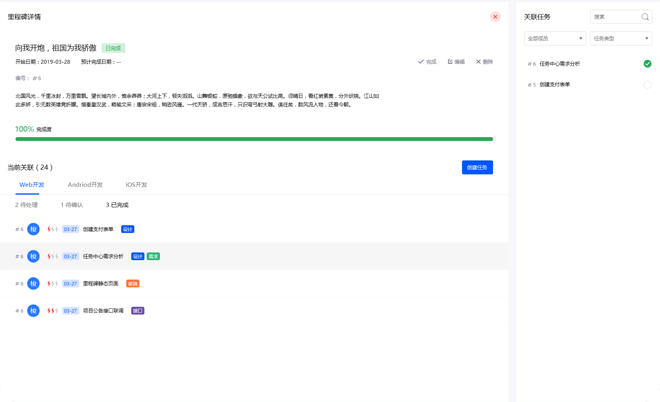
Task: Click the 删除 delete icon
Action: point(479,62)
